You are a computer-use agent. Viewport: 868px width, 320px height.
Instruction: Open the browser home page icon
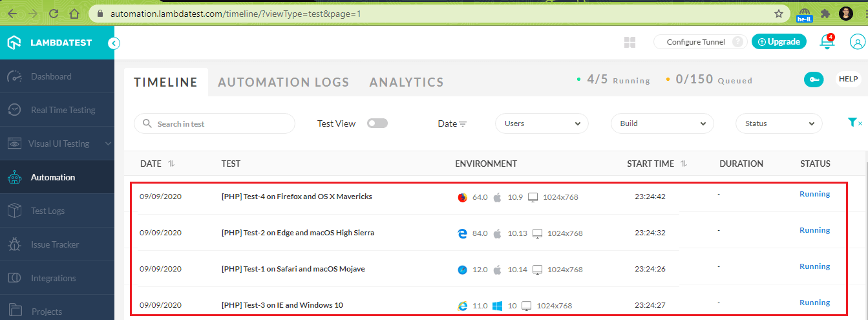click(74, 13)
